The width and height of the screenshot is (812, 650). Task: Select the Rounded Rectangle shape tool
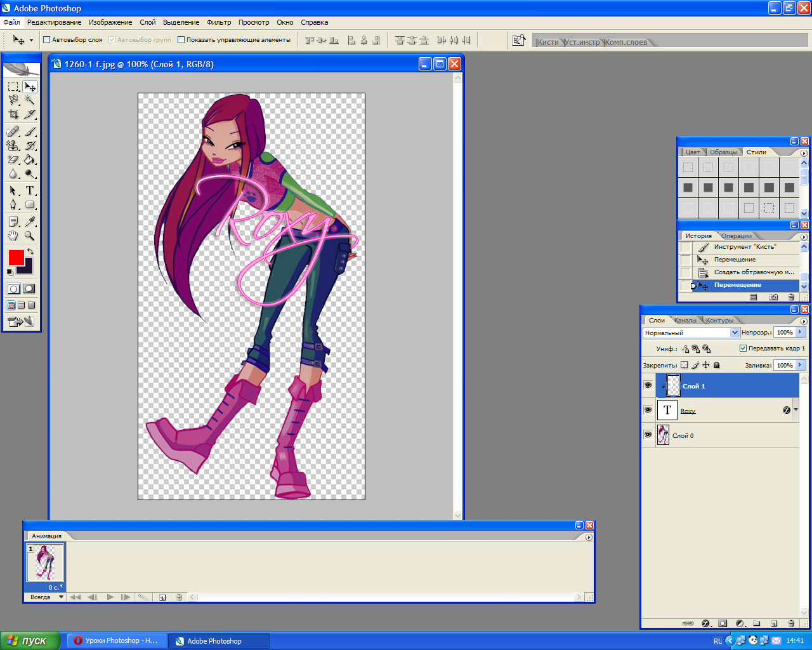30,204
